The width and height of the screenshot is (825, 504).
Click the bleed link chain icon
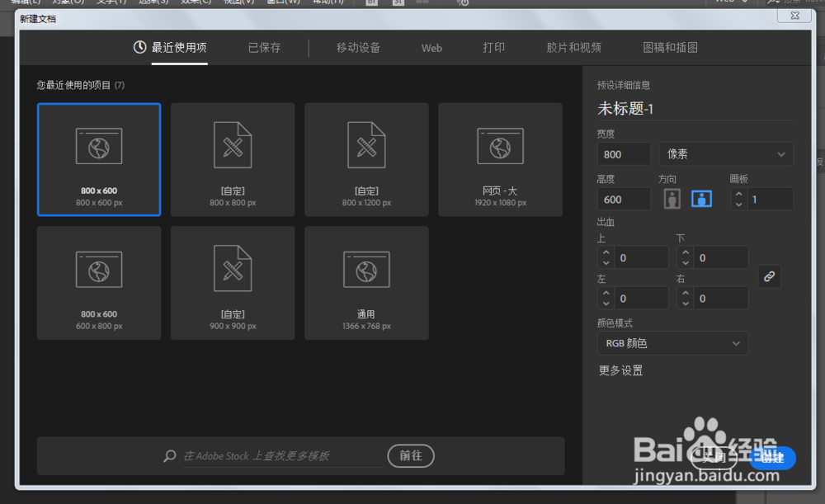(769, 276)
